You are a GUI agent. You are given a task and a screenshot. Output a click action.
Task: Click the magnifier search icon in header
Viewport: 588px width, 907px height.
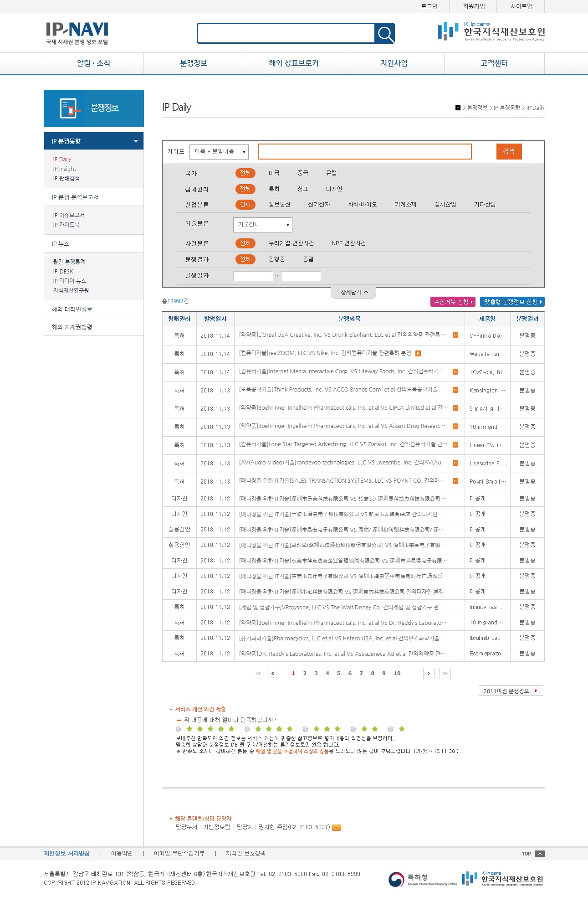[385, 34]
